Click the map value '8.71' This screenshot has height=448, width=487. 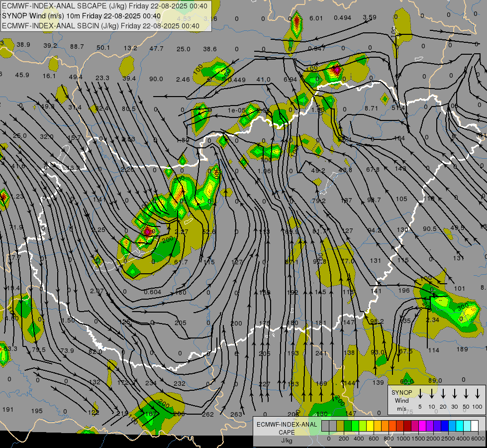pos(372,109)
